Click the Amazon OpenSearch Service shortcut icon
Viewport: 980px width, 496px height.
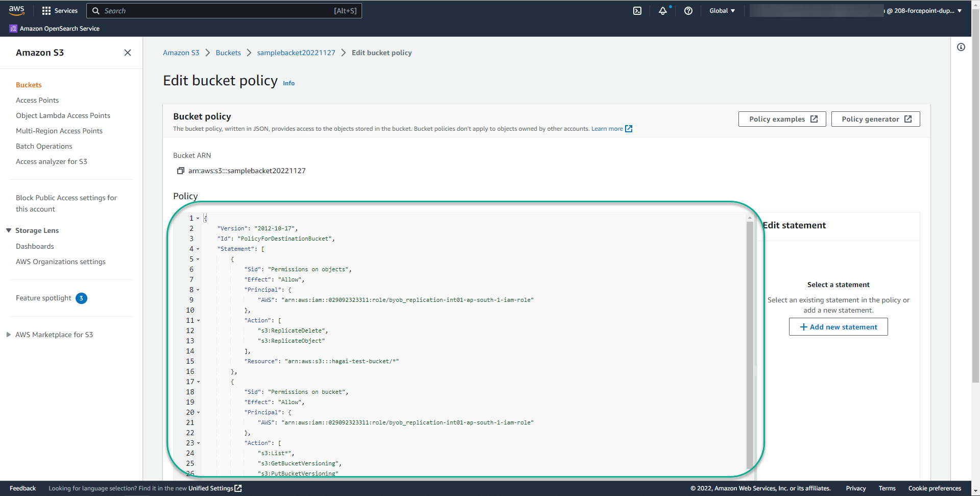click(x=12, y=28)
